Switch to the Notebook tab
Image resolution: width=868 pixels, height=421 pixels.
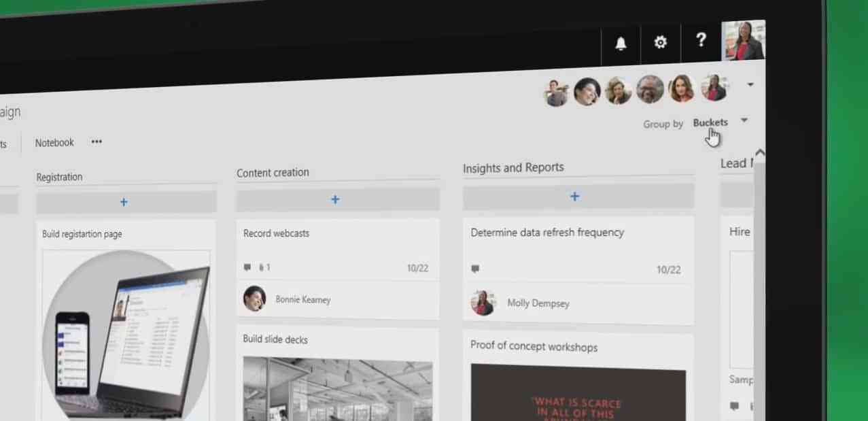tap(54, 142)
